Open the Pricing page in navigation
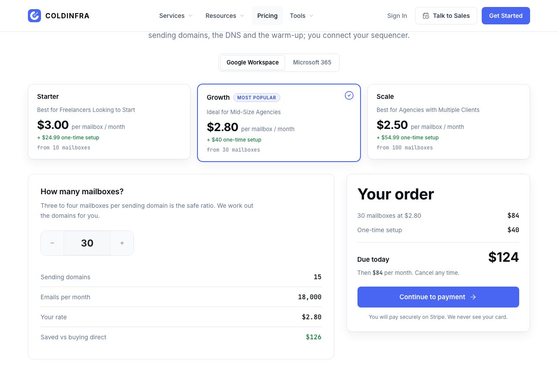Viewport: 558px width, 392px height. tap(267, 16)
